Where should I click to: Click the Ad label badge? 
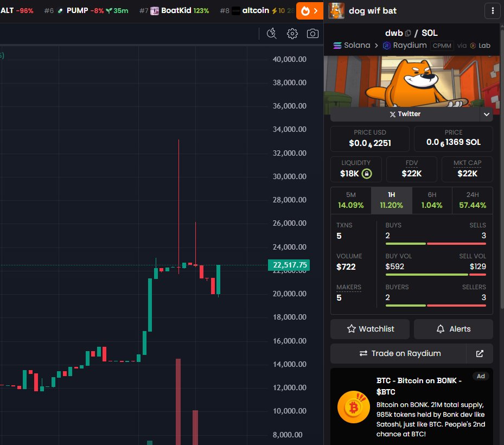point(481,376)
